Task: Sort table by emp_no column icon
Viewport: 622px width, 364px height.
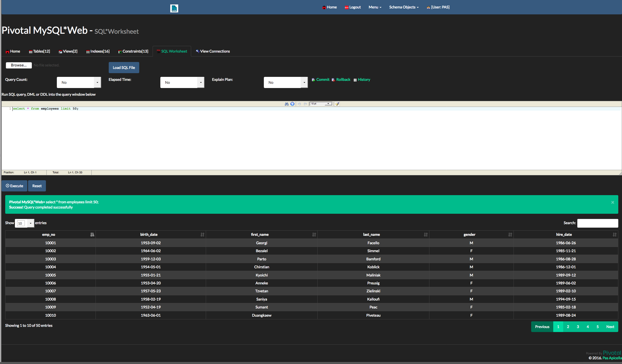Action: tap(92, 235)
